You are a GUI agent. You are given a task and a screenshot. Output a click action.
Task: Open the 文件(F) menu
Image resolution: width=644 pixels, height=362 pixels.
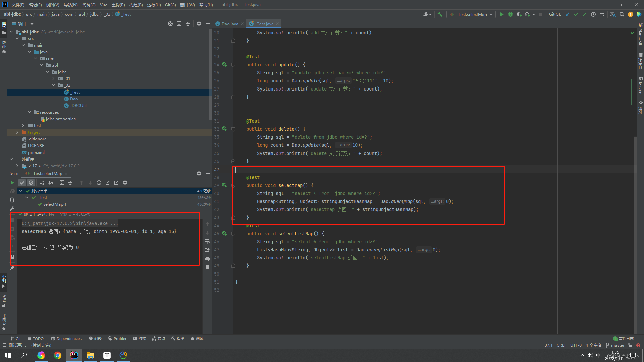coord(18,5)
